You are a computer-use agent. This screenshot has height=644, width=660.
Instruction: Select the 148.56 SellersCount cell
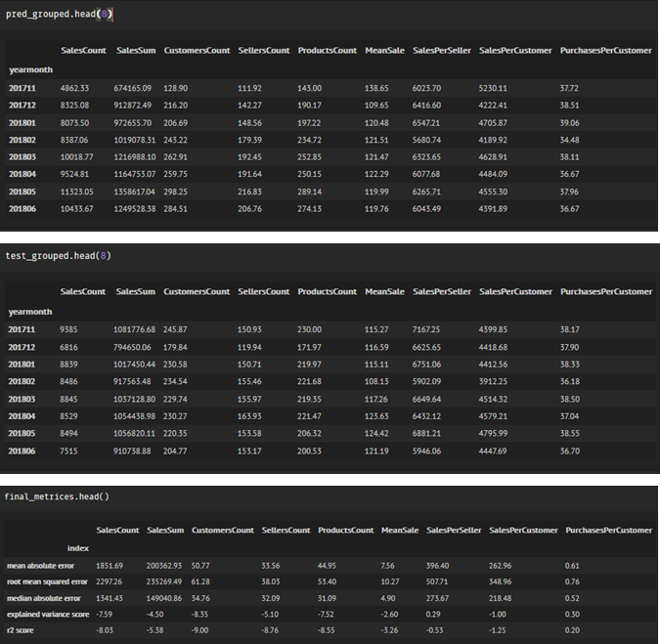pos(249,123)
